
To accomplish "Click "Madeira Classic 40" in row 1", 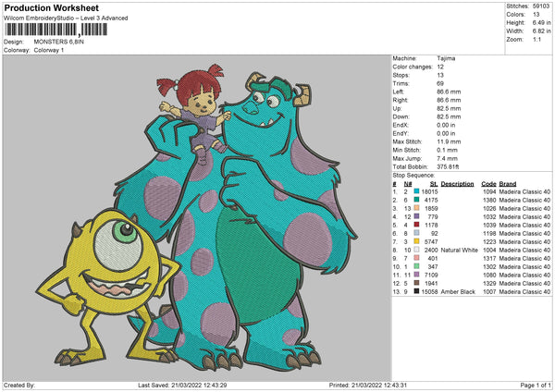I will [524, 191].
